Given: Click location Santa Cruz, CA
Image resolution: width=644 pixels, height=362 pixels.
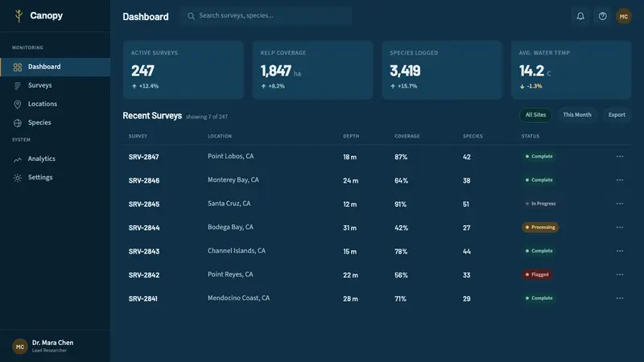Looking at the screenshot, I should [229, 204].
